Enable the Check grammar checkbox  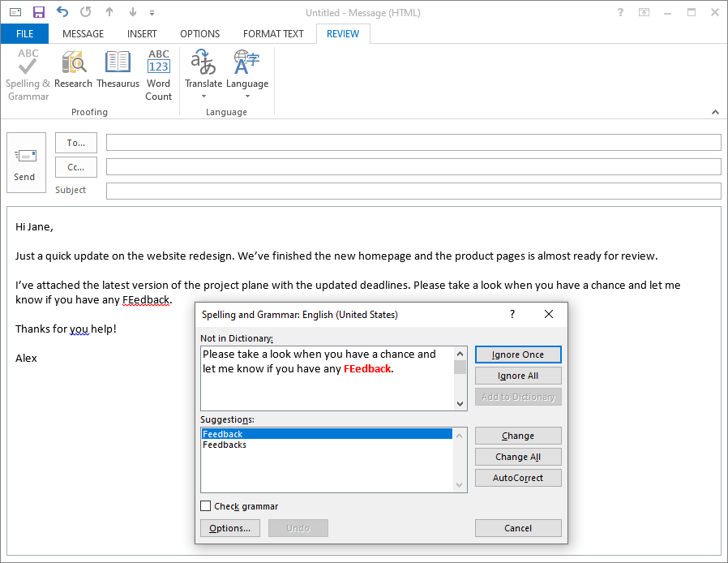click(x=206, y=506)
